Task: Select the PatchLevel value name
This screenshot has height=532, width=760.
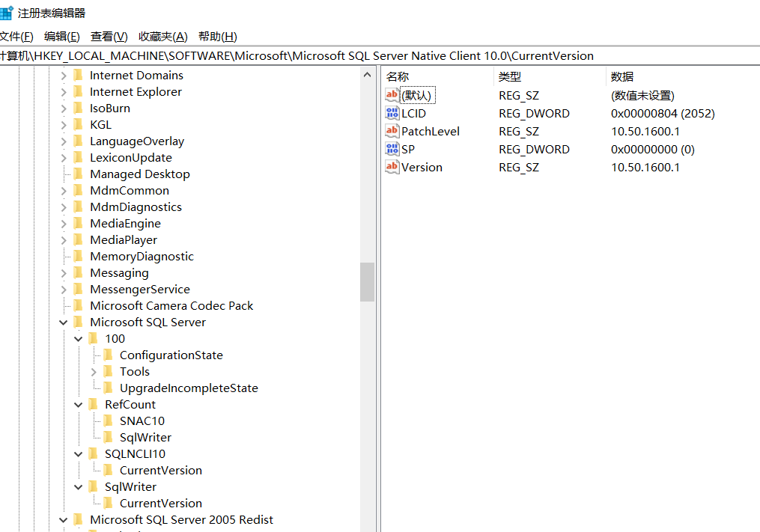Action: click(430, 131)
